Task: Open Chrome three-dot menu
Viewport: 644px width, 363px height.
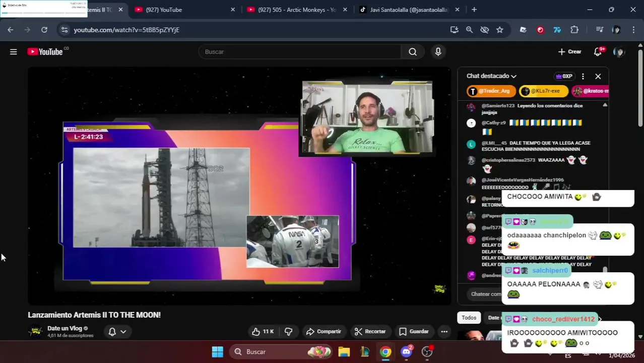Action: click(x=633, y=30)
